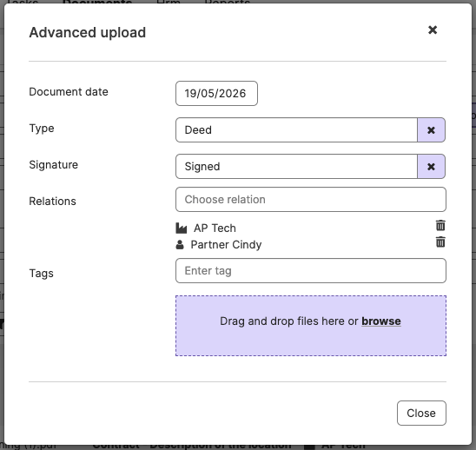Click the drag and drop upload area
Viewport: 476px width, 450px height.
(x=311, y=326)
